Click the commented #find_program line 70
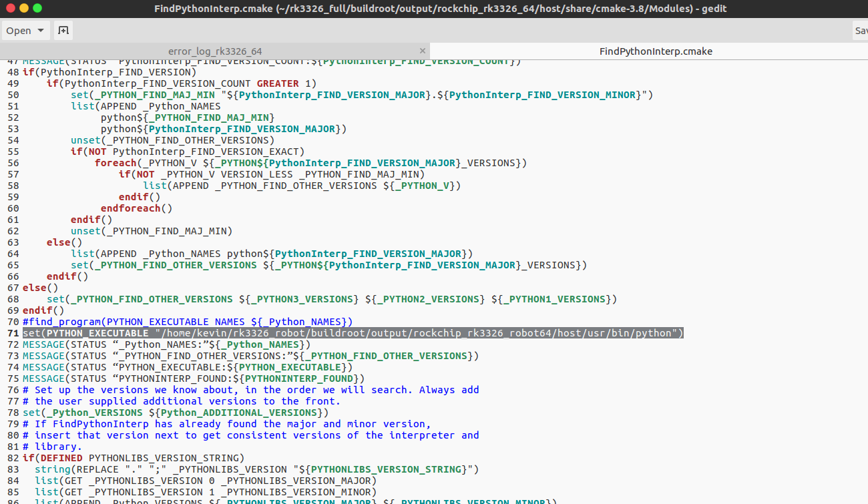Image resolution: width=868 pixels, height=504 pixels. pos(188,322)
